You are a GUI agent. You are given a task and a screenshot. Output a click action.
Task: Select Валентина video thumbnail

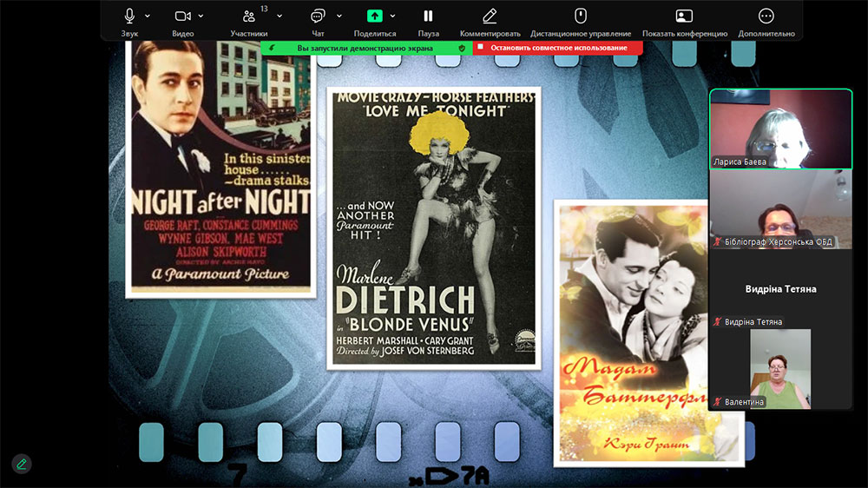[x=780, y=369]
